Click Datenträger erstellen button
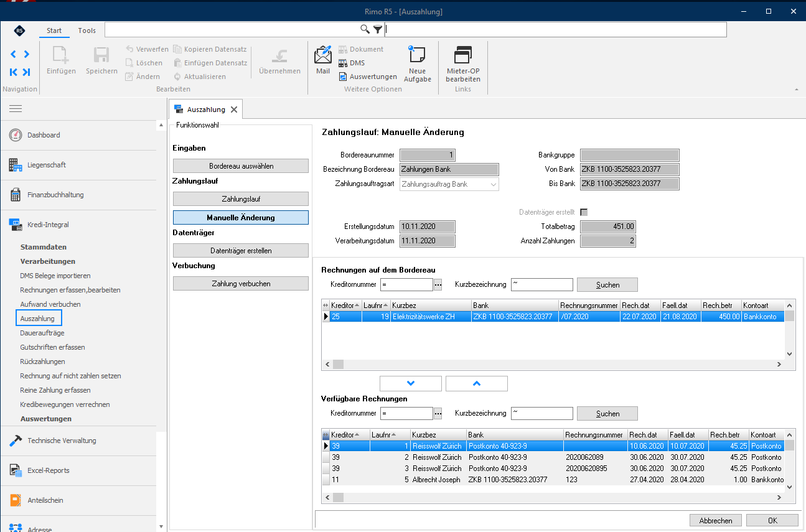The height and width of the screenshot is (532, 806). tap(241, 250)
